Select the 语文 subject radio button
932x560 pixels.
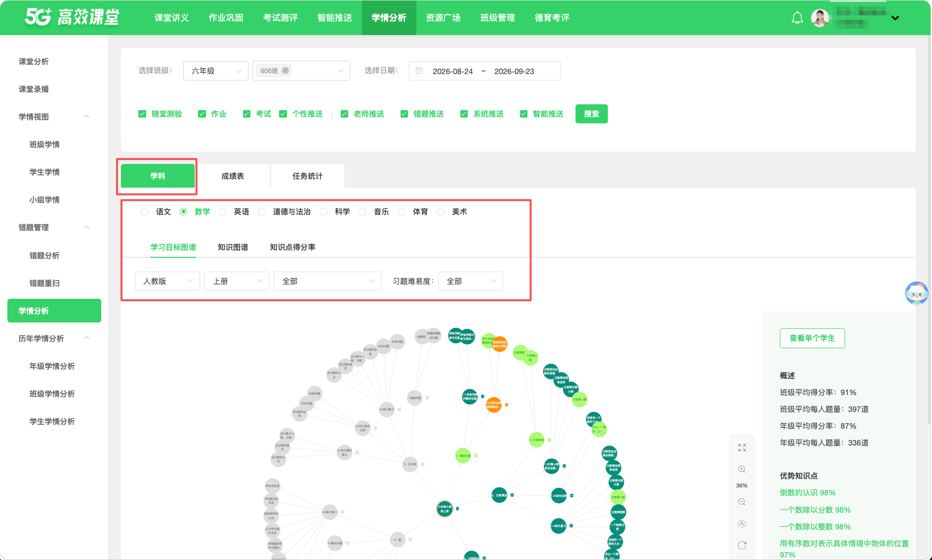[144, 212]
